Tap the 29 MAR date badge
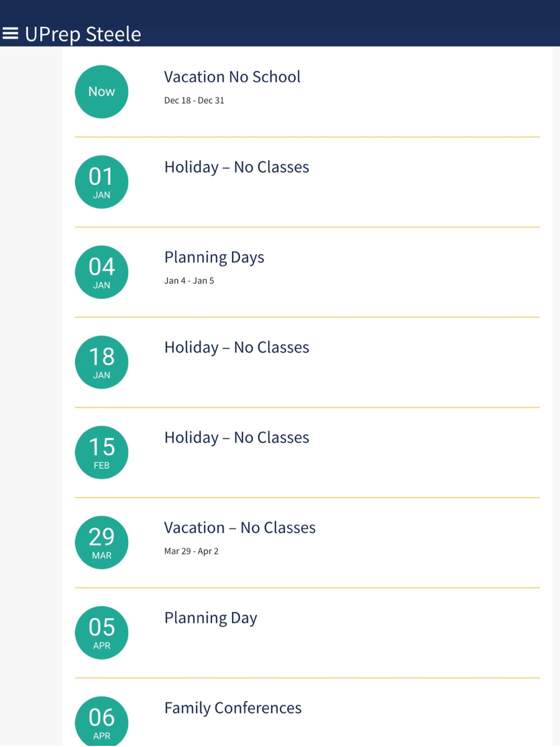560x747 pixels. tap(101, 543)
